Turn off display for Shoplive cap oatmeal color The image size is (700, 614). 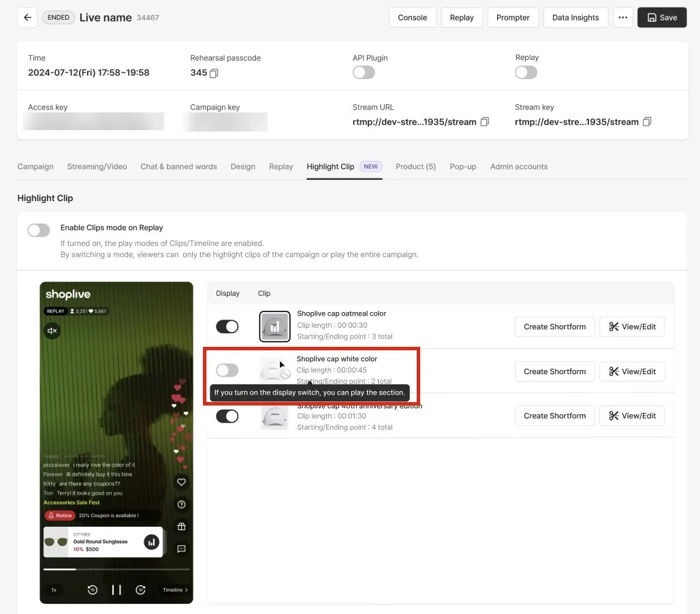click(x=227, y=326)
